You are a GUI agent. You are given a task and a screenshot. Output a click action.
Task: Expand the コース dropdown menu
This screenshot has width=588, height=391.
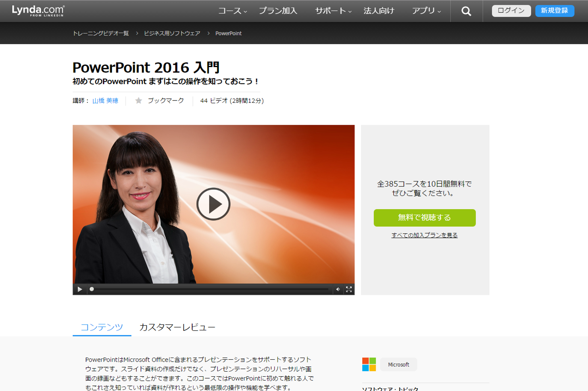[233, 11]
